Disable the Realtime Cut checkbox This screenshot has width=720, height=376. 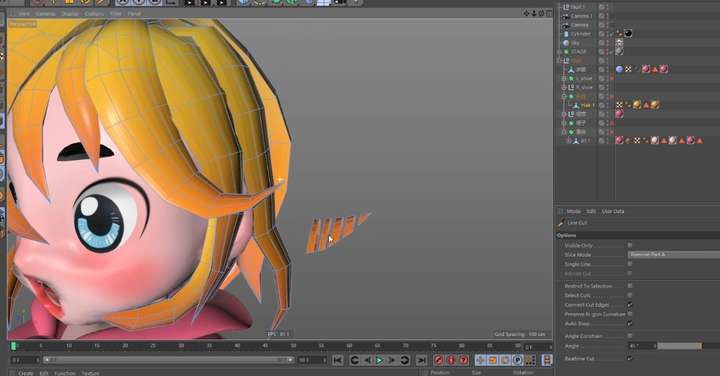(x=630, y=358)
